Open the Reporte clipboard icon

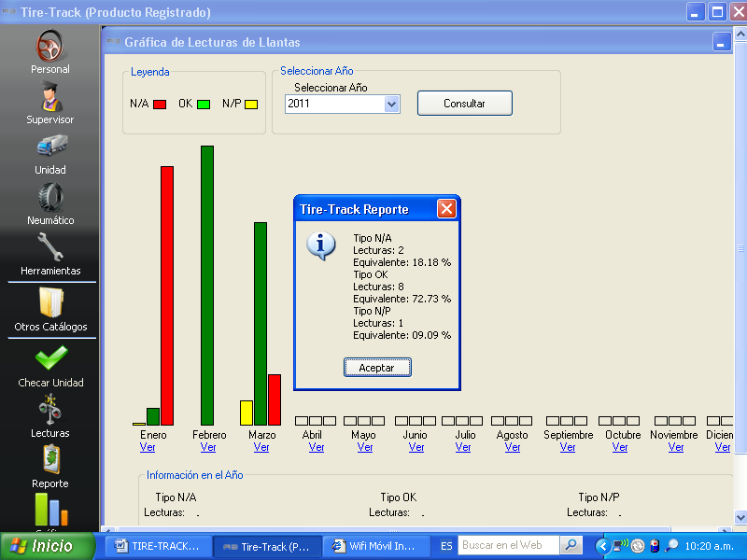50,459
